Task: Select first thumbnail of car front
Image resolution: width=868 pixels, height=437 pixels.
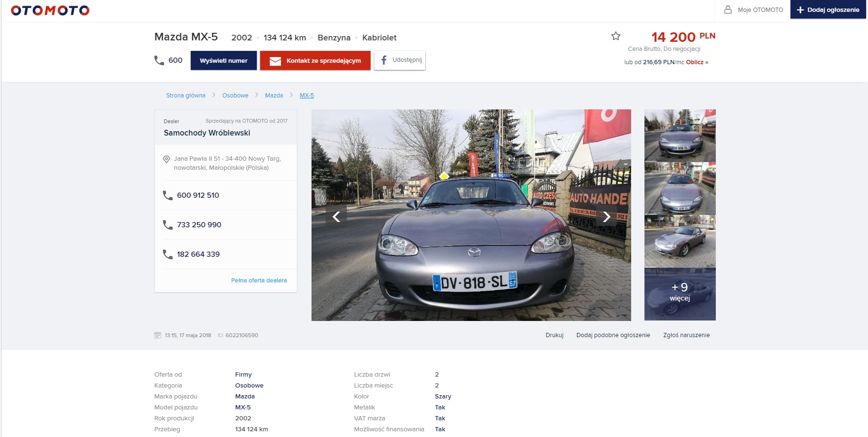Action: pyautogui.click(x=680, y=136)
